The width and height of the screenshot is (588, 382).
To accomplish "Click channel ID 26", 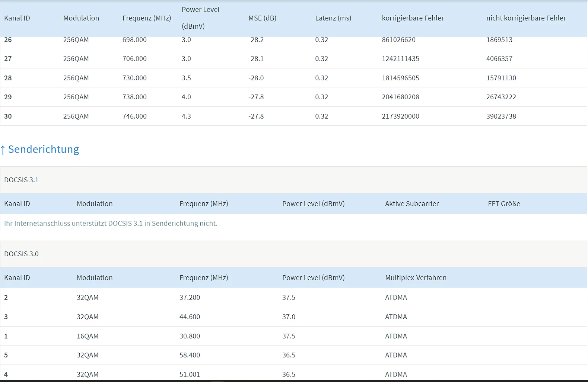I will click(8, 40).
